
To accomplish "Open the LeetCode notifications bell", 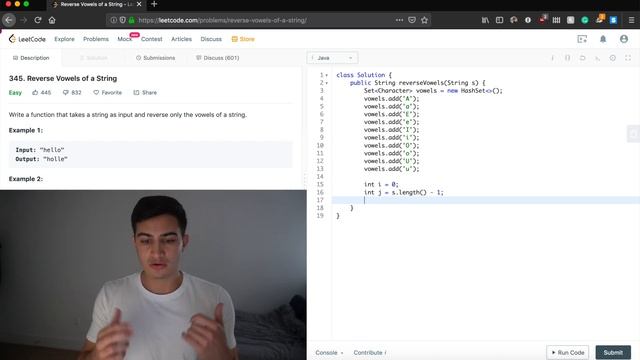I will click(x=603, y=39).
